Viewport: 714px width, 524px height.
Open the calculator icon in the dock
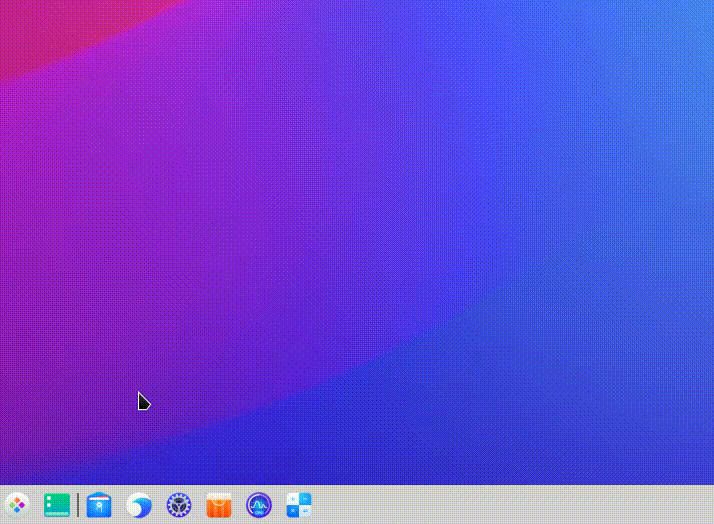(x=299, y=505)
